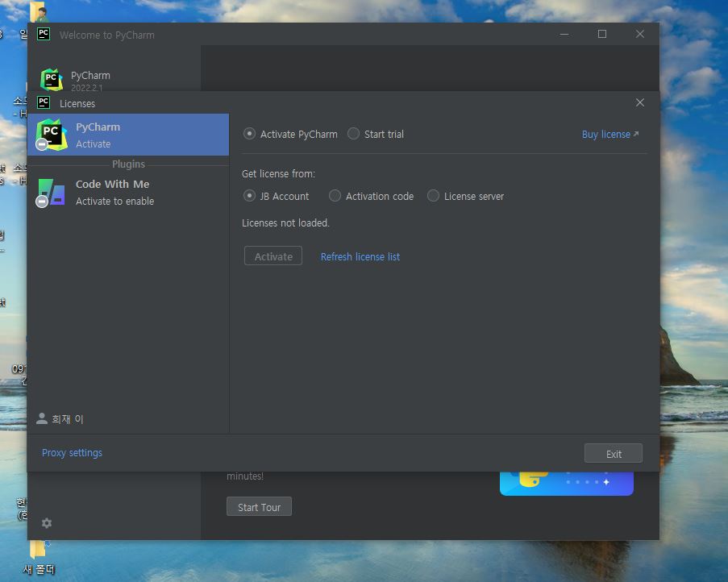Click the user account icon at bottom-left
The image size is (728, 582).
[42, 418]
